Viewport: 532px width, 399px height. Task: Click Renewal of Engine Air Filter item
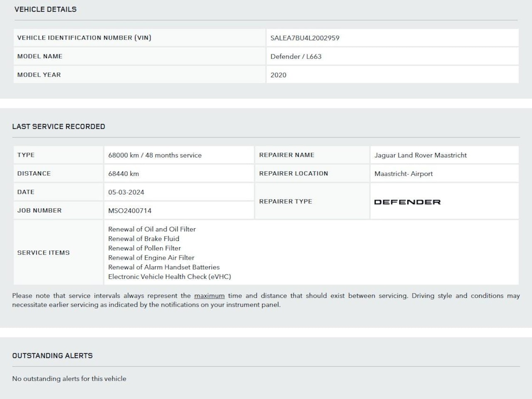click(151, 258)
